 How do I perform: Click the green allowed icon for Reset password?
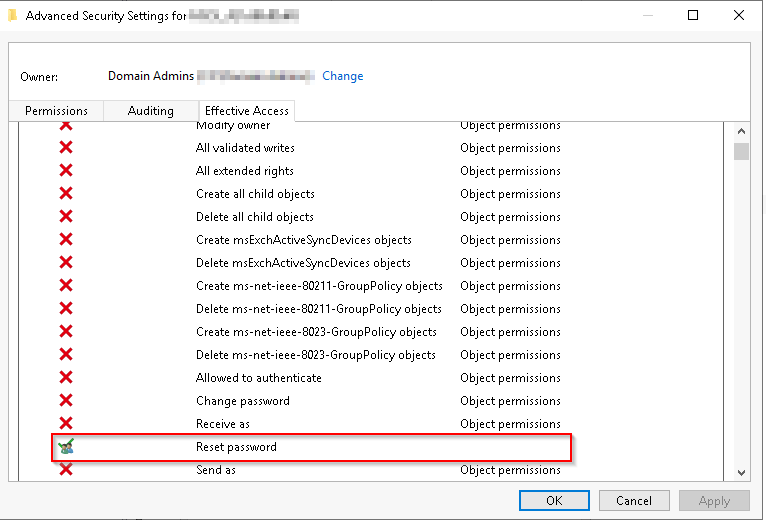[x=66, y=447]
